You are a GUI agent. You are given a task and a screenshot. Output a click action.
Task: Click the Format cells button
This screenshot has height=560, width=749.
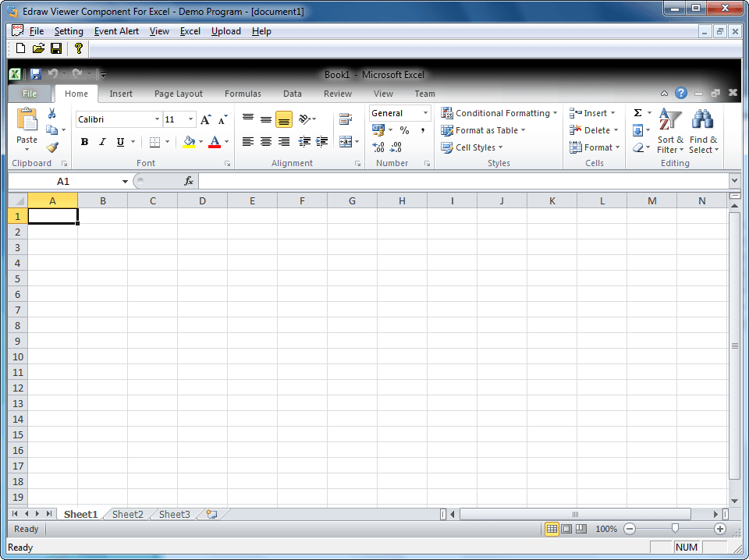pos(595,147)
